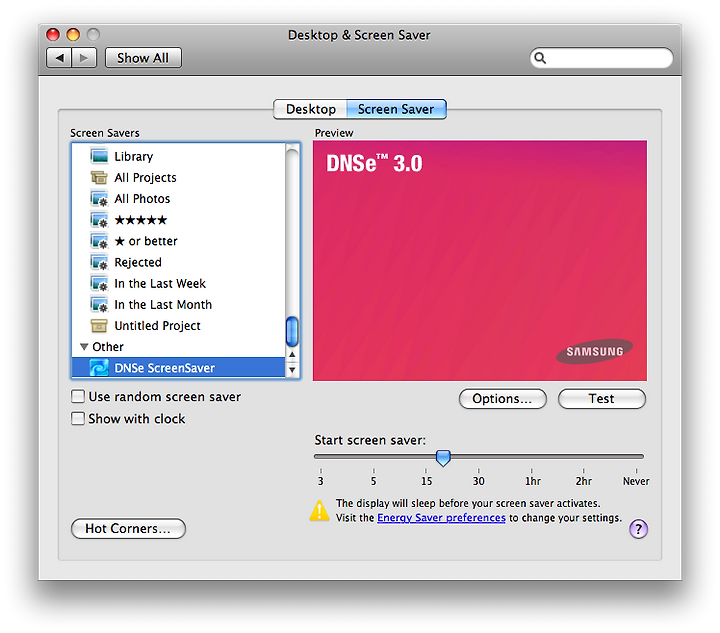Click the 'or better' smart album icon

click(x=99, y=241)
